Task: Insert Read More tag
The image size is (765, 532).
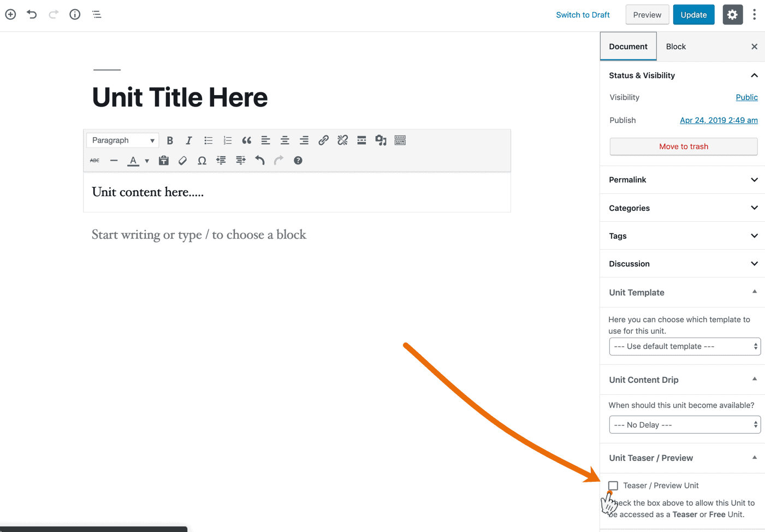Action: pos(361,140)
